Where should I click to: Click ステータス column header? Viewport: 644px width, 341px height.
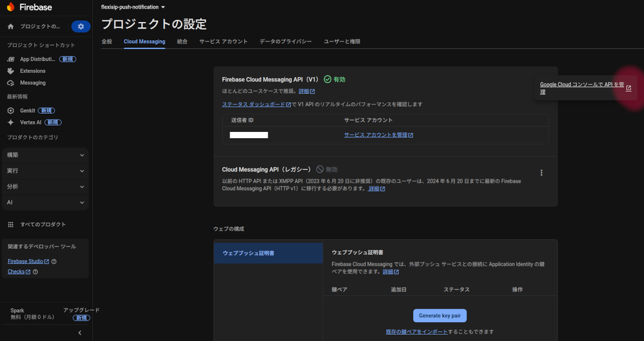click(456, 290)
